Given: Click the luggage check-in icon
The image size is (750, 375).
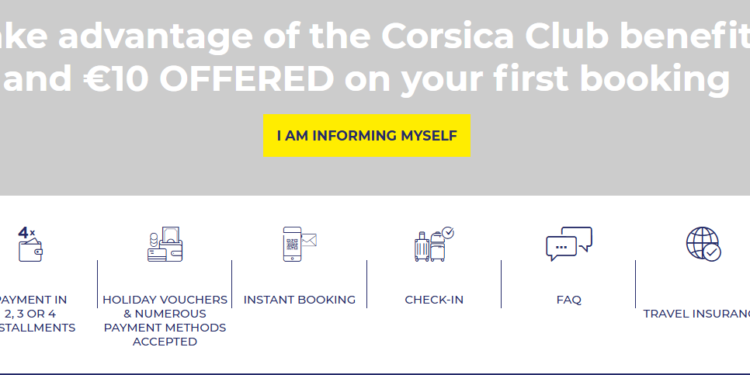Looking at the screenshot, I should pos(434,244).
